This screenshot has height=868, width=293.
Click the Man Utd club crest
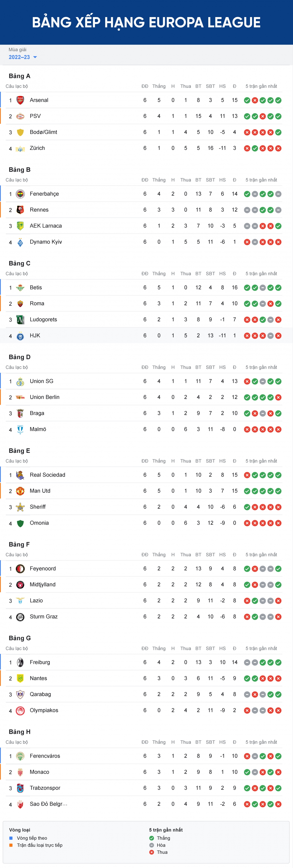(x=20, y=491)
